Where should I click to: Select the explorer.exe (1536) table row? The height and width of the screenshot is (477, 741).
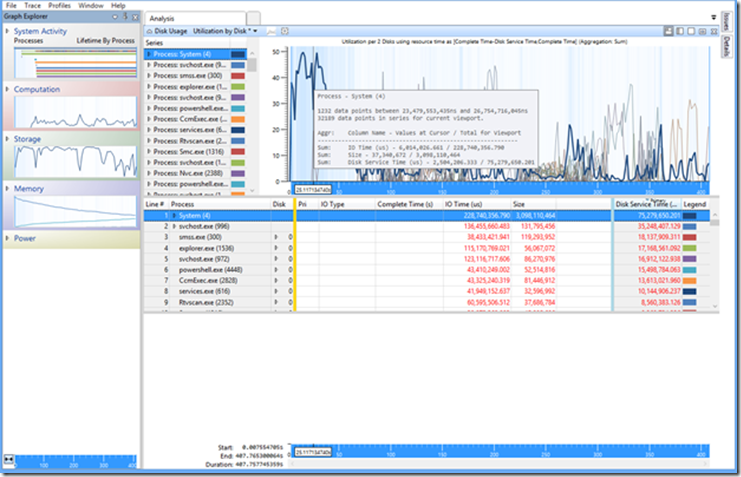431,248
